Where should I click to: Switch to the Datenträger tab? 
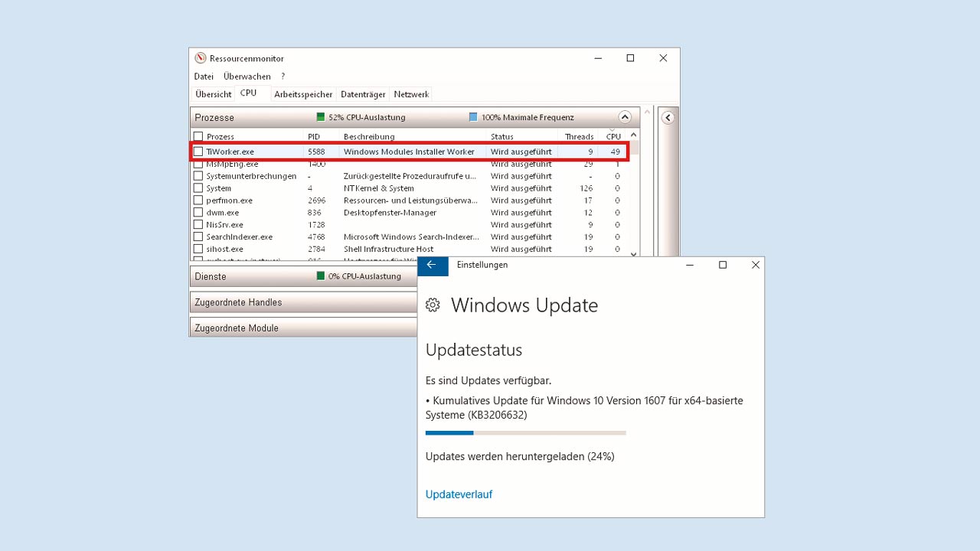point(363,94)
